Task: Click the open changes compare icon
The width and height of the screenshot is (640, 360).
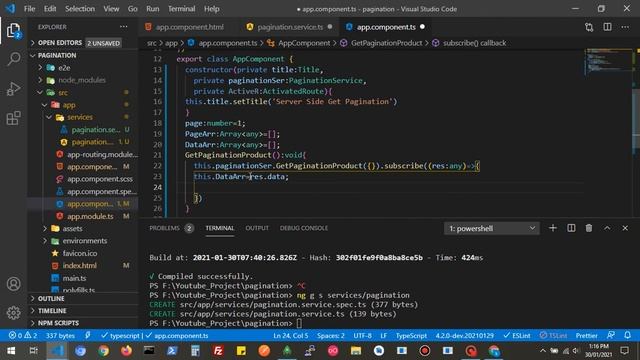Action: (x=589, y=27)
